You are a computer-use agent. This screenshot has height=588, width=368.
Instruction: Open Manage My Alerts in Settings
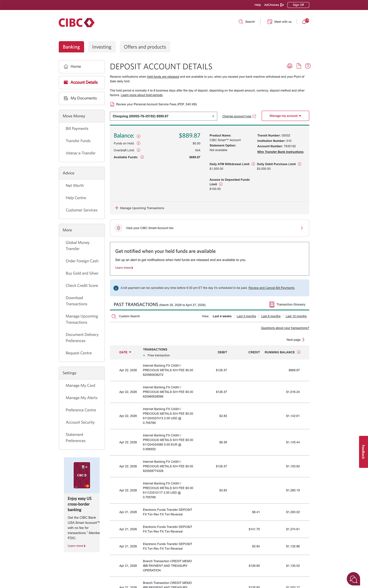coord(82,398)
